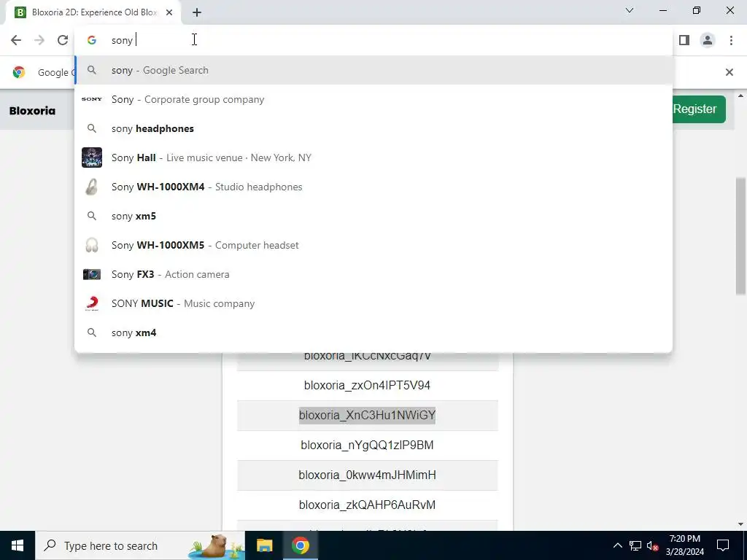Open File Explorer from the taskbar
This screenshot has height=560, width=747.
pos(264,545)
